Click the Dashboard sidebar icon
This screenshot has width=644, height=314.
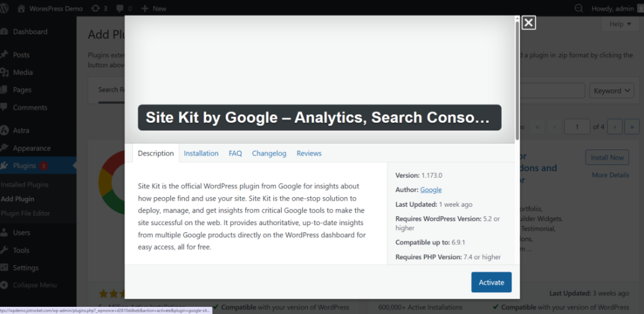point(4,31)
